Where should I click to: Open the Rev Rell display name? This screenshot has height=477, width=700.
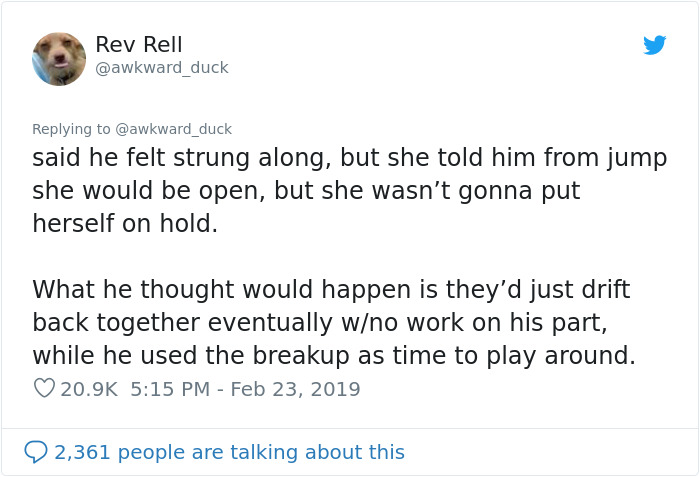point(139,45)
